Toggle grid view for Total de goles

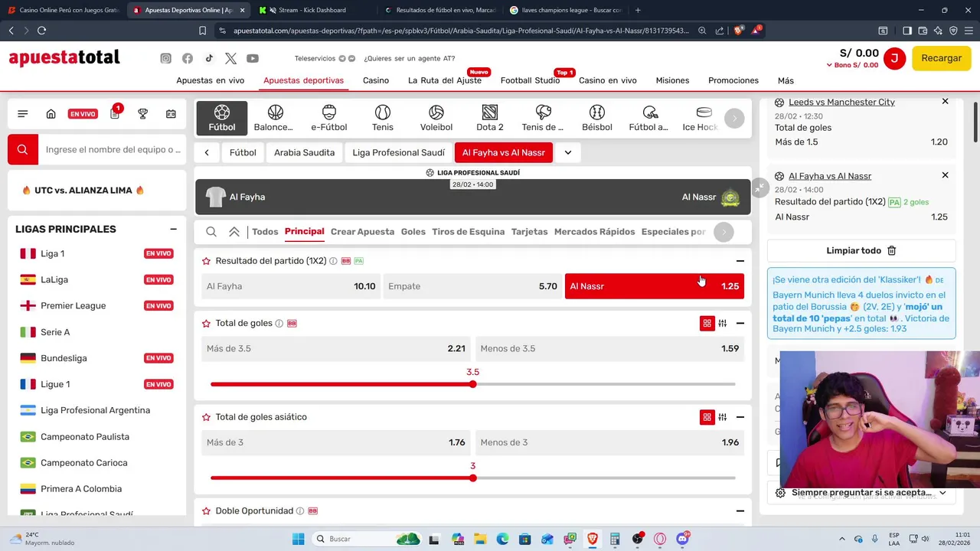pos(707,324)
